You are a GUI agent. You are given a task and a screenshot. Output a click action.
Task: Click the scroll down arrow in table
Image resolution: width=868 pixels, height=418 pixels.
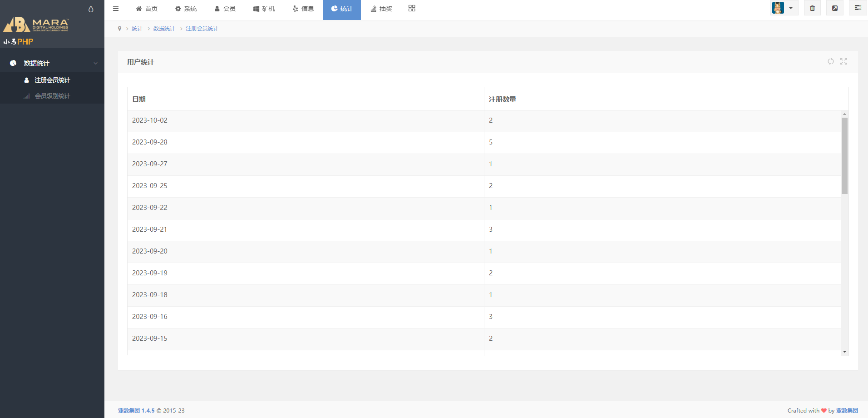pyautogui.click(x=844, y=351)
